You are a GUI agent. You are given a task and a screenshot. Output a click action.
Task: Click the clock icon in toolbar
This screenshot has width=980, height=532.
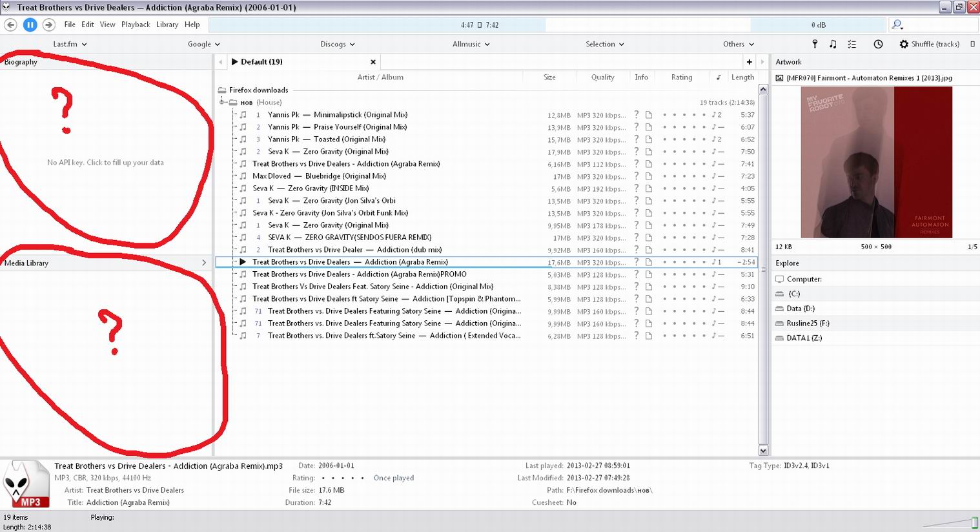pyautogui.click(x=878, y=44)
